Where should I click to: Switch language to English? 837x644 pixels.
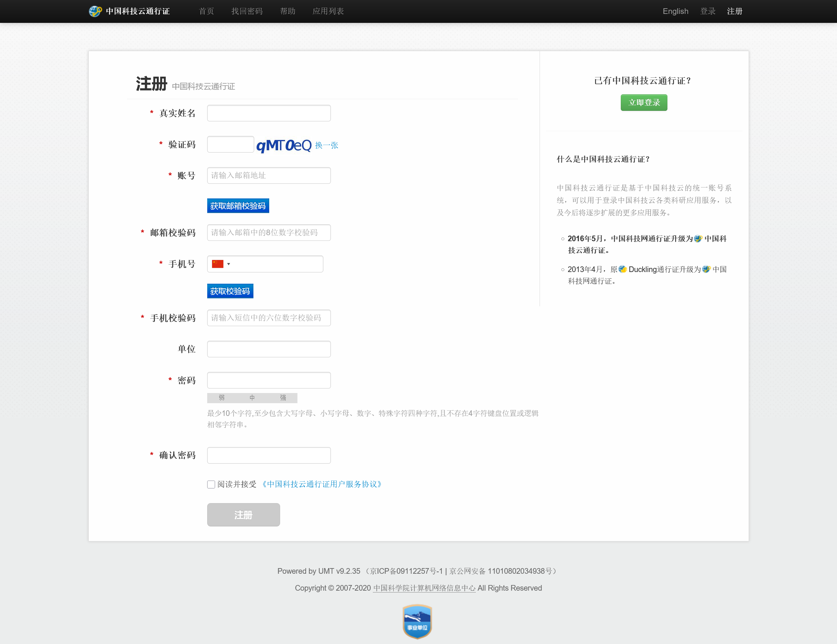(x=675, y=11)
